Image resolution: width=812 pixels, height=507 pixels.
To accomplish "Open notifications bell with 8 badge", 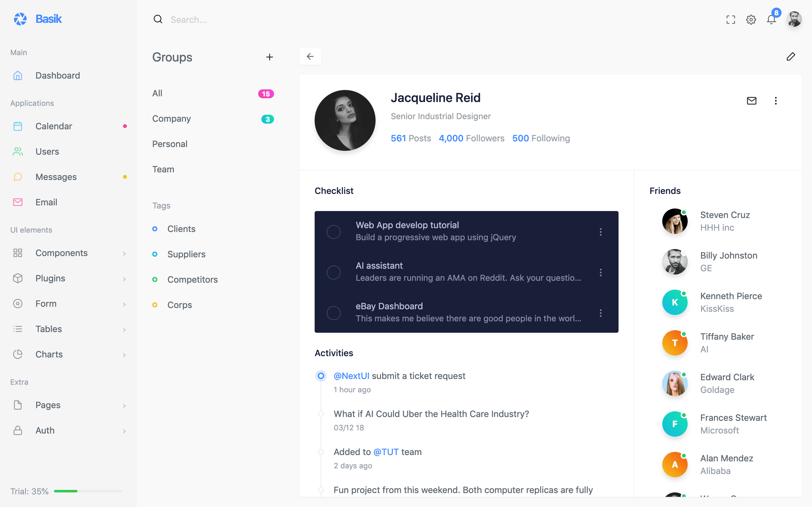I will (771, 19).
